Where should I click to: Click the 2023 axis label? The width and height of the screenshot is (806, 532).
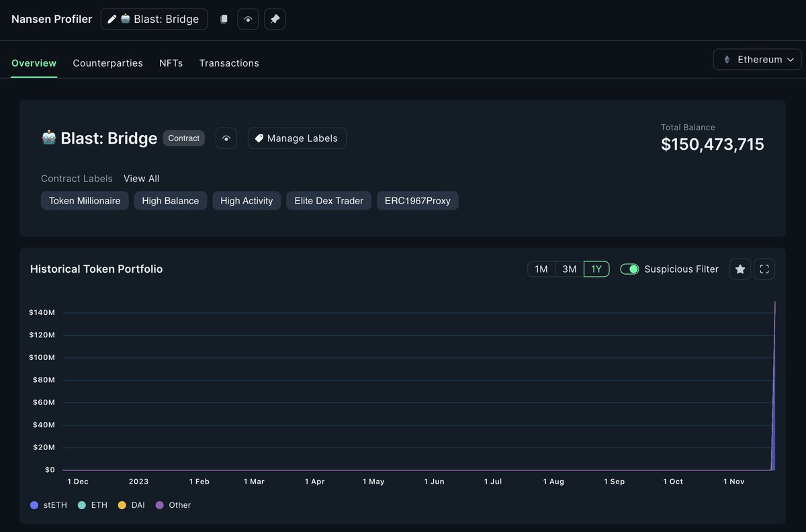139,482
